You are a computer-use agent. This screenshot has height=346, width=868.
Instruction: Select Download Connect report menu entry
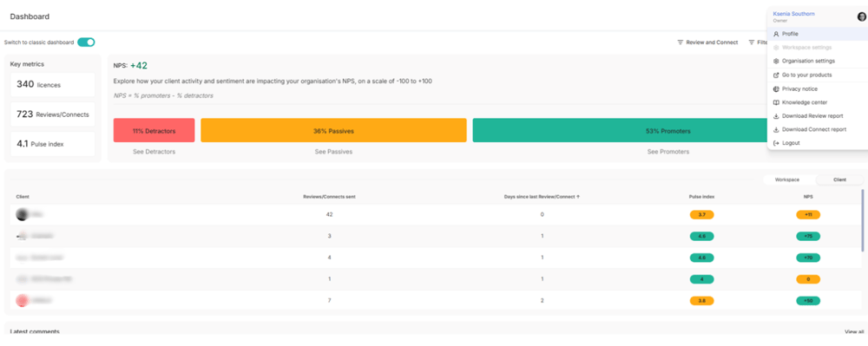tap(817, 129)
